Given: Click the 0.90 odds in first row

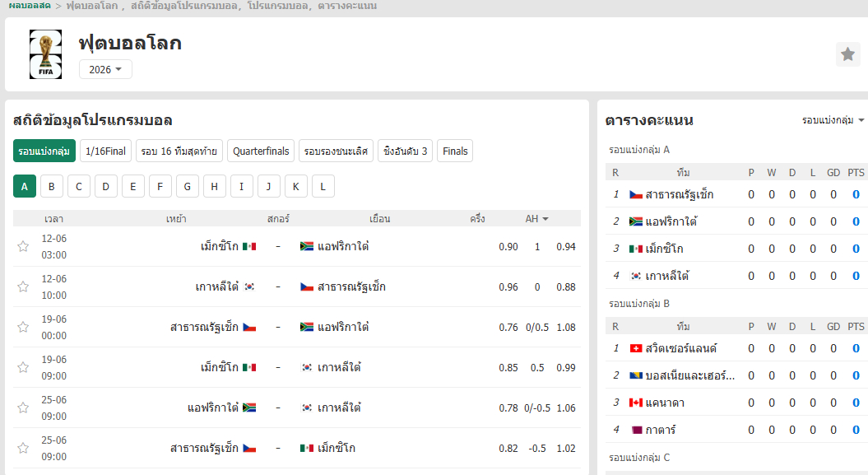Looking at the screenshot, I should (508, 246).
